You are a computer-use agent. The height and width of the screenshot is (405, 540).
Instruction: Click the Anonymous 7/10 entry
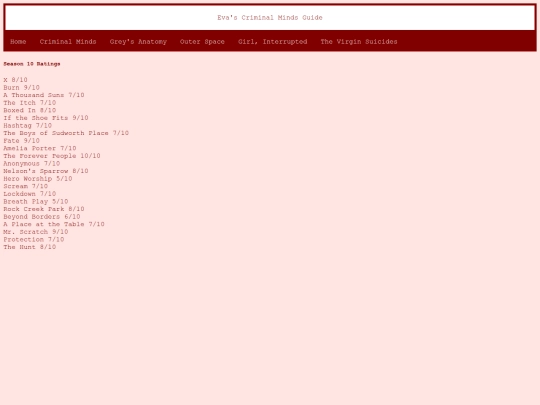32,163
